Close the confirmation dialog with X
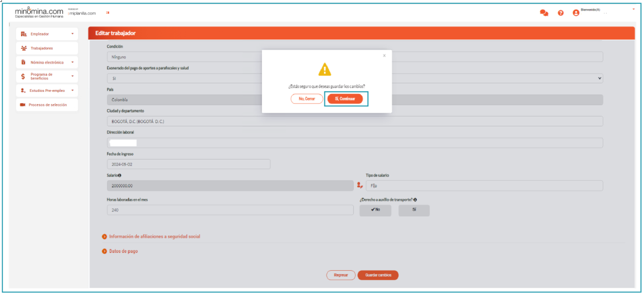Viewport: 644px width, 294px height. (x=384, y=55)
